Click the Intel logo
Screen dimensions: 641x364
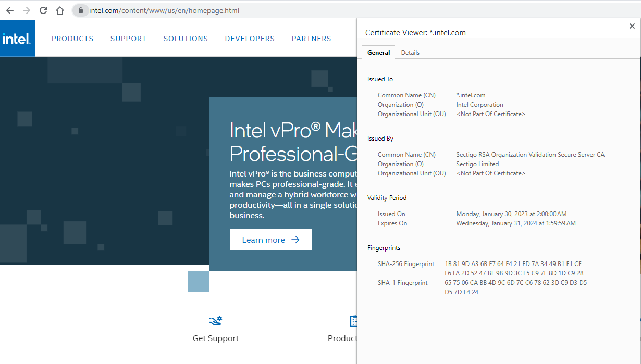[17, 39]
